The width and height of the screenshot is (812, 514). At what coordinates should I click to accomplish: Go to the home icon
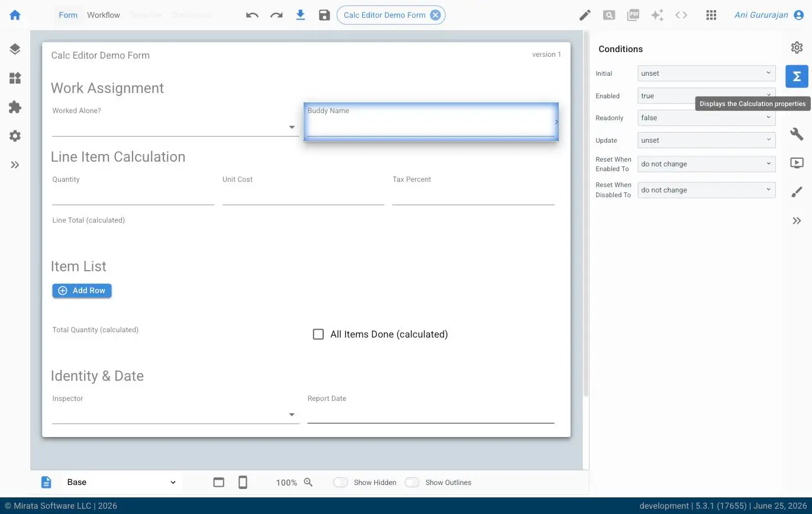(15, 15)
